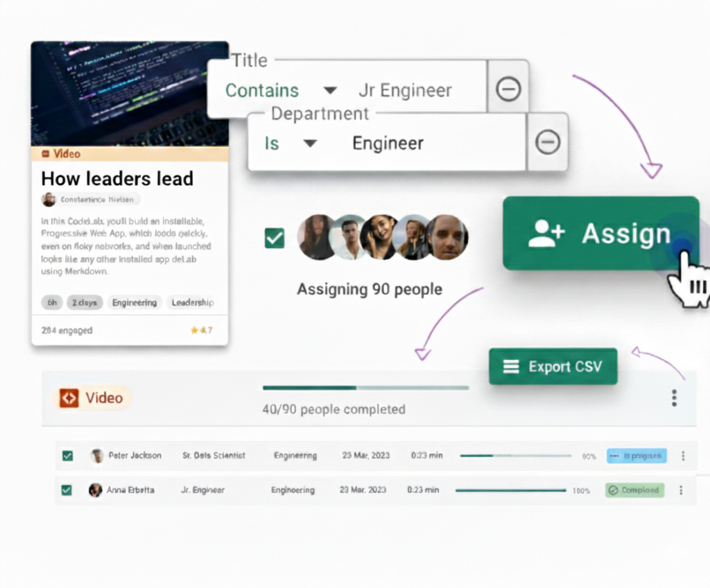Toggle the Anna Erbitta row checkbox

(x=67, y=490)
